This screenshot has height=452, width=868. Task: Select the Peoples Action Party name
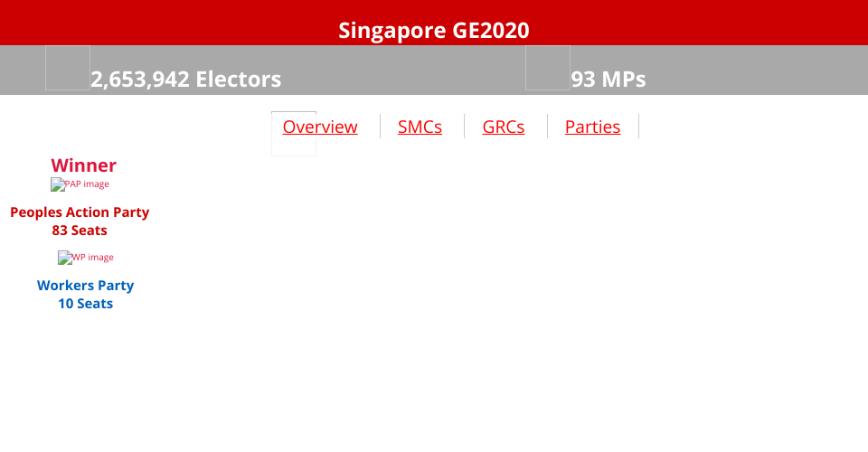(x=80, y=212)
